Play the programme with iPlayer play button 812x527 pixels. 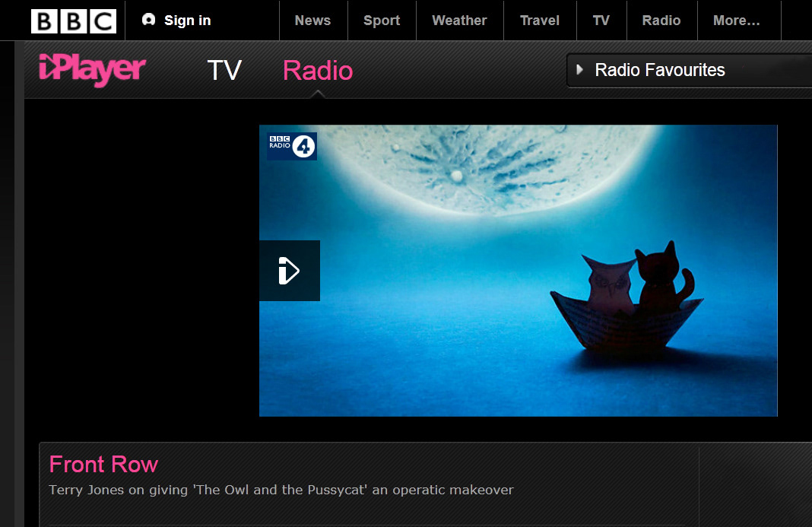(290, 271)
